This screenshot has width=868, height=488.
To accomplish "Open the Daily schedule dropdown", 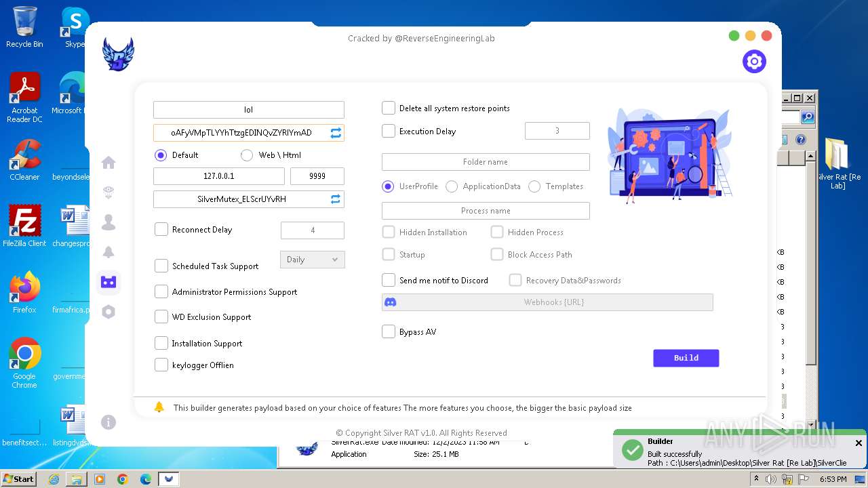I will [x=313, y=260].
